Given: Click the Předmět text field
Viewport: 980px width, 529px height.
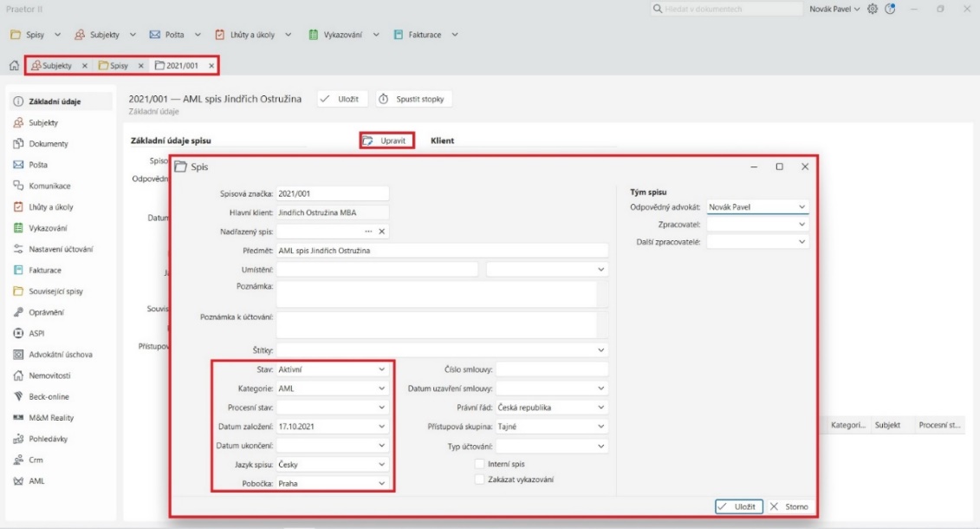Looking at the screenshot, I should click(x=442, y=251).
